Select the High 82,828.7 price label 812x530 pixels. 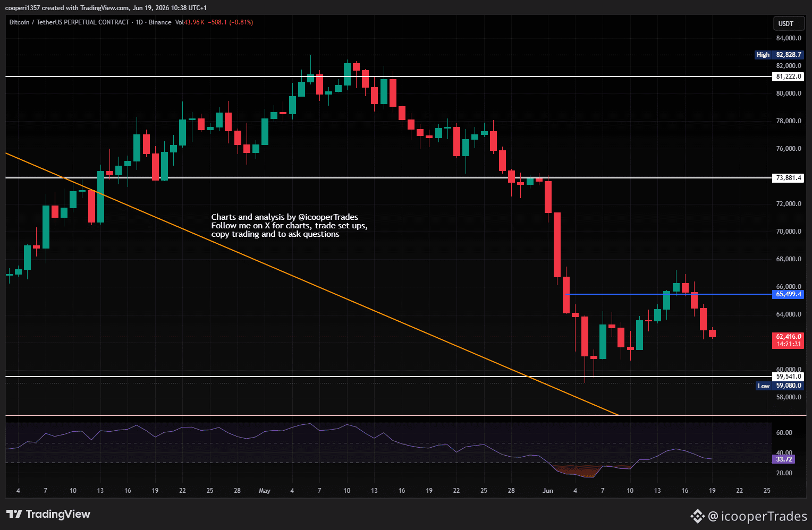pyautogui.click(x=779, y=55)
